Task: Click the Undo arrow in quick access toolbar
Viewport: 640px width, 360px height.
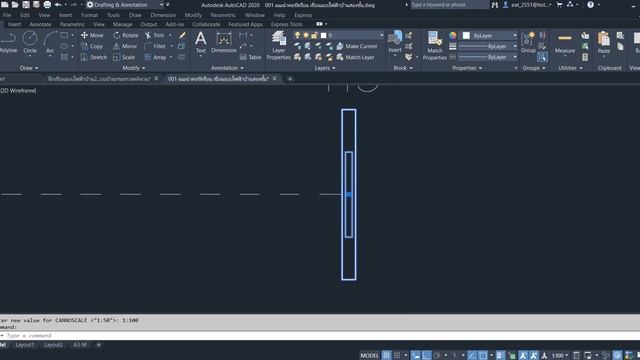Action: (x=58, y=5)
